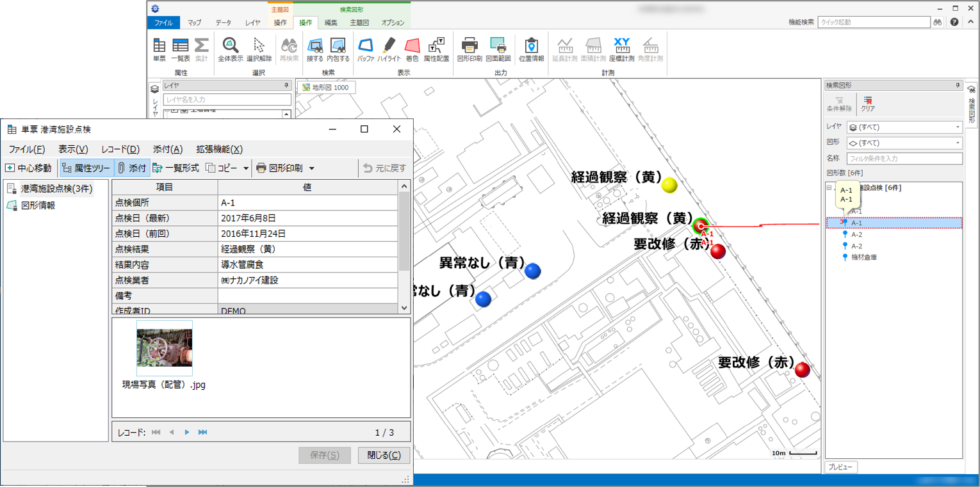Click the レイヤ stack icon on left sidebar
This screenshot has height=487, width=980.
click(154, 90)
